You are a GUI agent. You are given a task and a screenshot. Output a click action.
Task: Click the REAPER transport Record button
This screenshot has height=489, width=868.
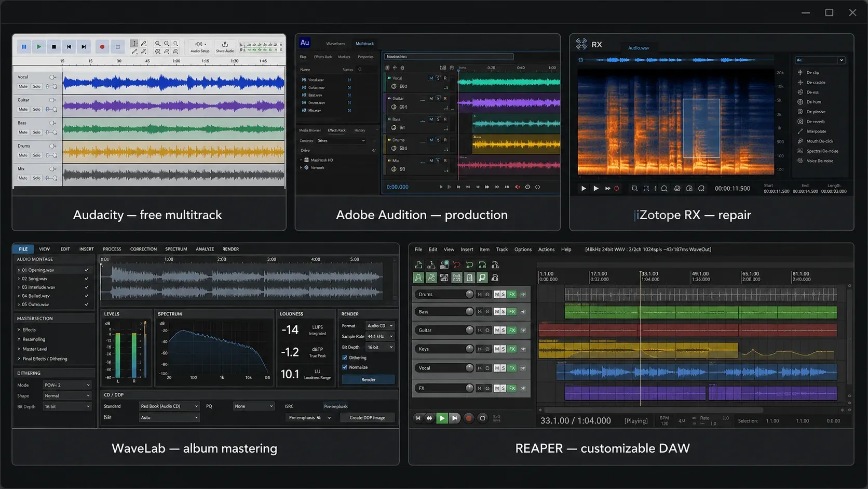click(x=469, y=418)
